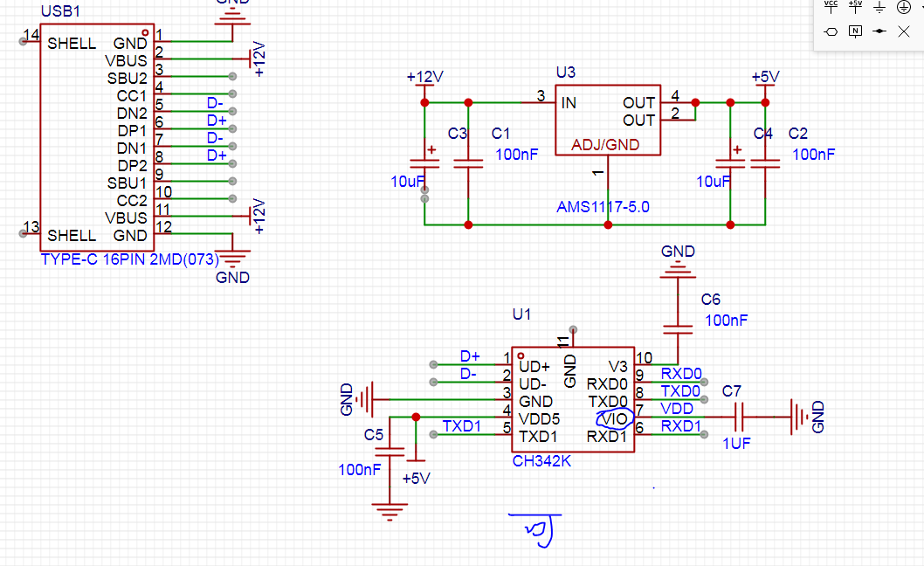Select capacitor C6 above V3 pin
The height and width of the screenshot is (566, 924).
pos(678,329)
